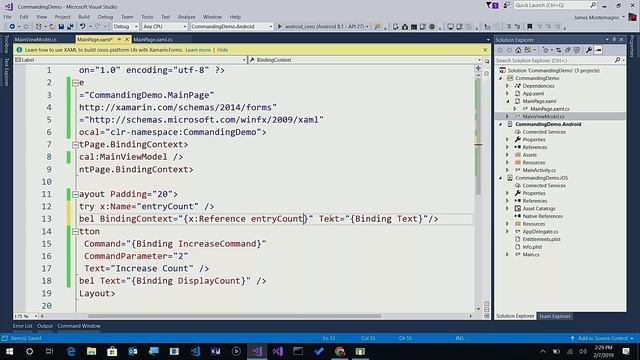Toggle Show All Files in Solution Explorer toolbar
Image resolution: width=640 pixels, height=360 pixels.
pyautogui.click(x=577, y=50)
